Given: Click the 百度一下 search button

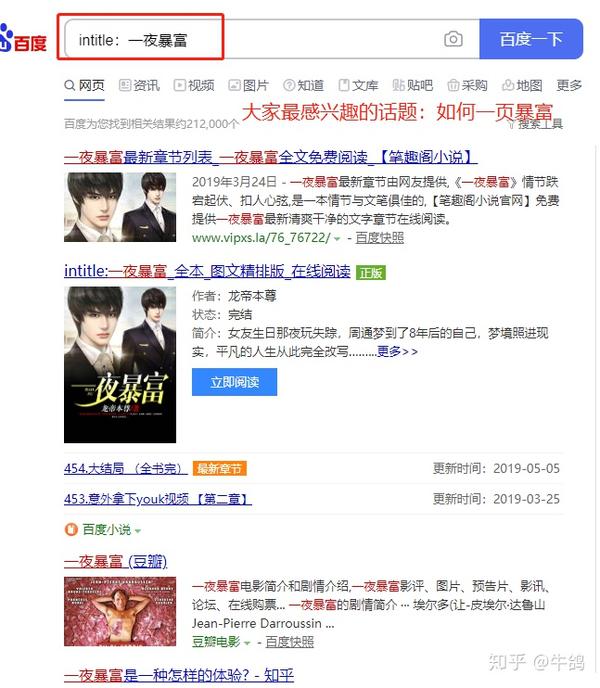Looking at the screenshot, I should tap(531, 39).
